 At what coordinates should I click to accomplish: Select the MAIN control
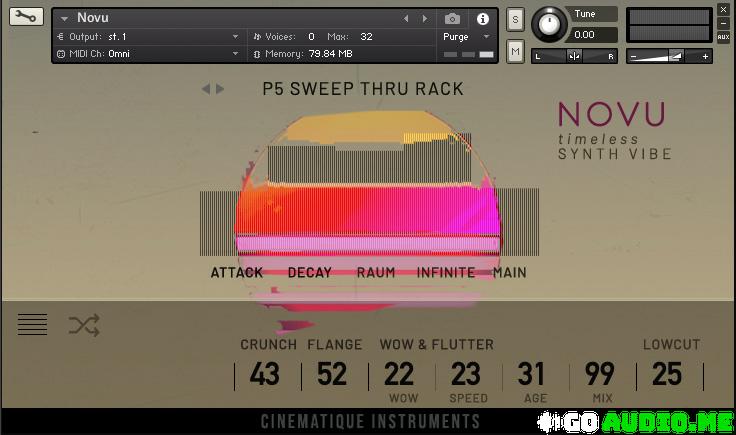coord(510,273)
